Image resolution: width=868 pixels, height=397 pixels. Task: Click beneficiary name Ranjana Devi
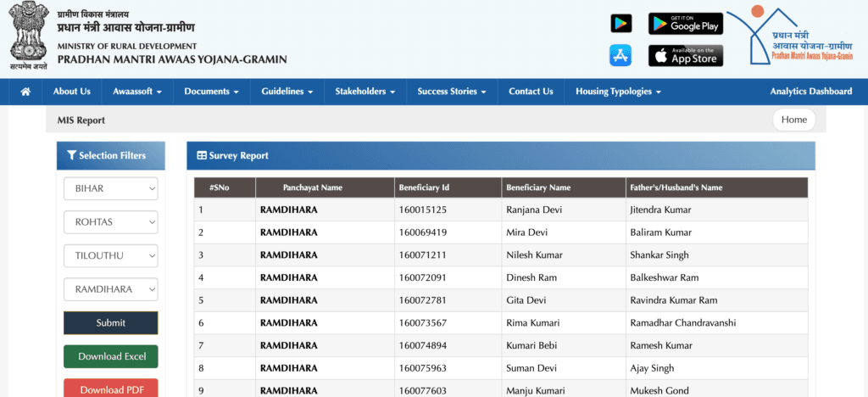(x=532, y=210)
